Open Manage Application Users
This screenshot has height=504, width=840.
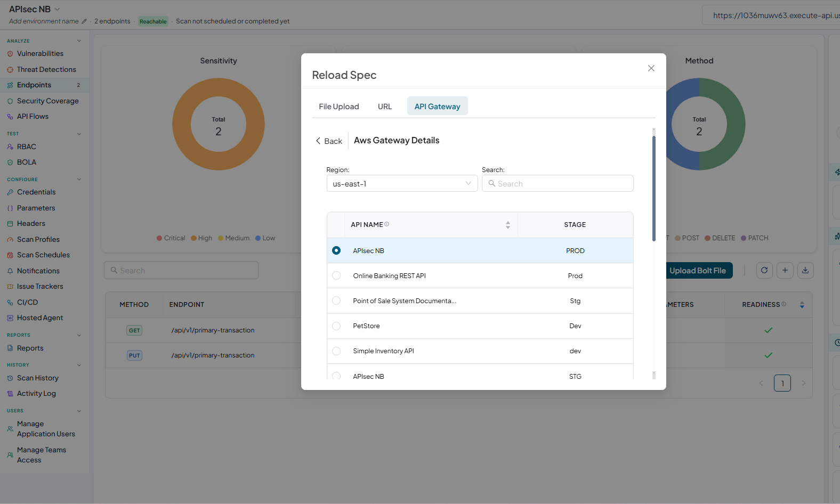point(46,429)
